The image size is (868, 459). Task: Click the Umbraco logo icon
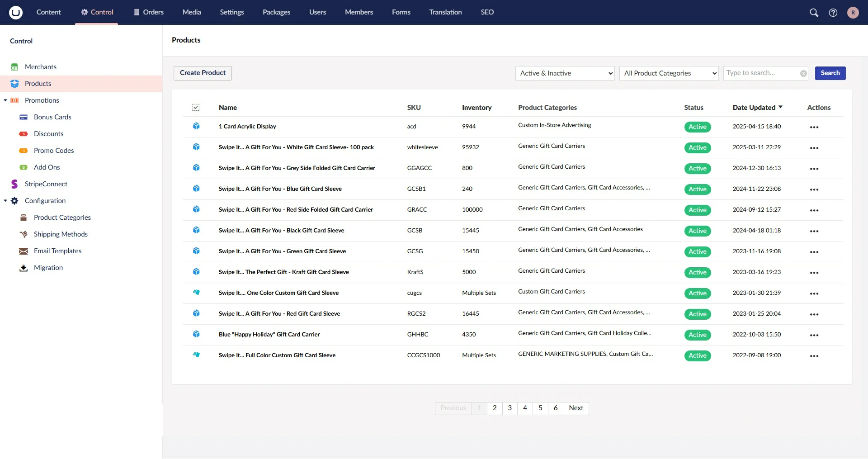pyautogui.click(x=16, y=12)
